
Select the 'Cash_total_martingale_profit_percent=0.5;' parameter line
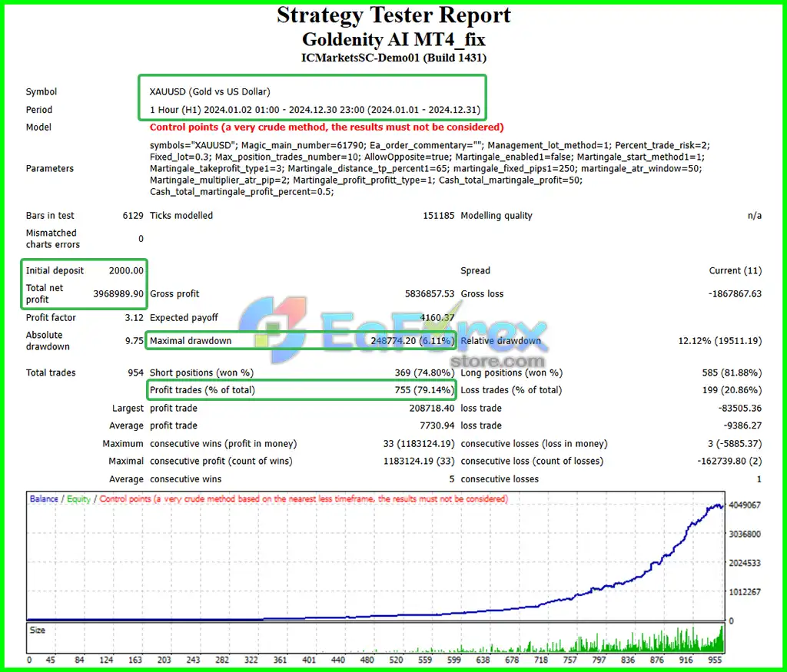point(241,192)
